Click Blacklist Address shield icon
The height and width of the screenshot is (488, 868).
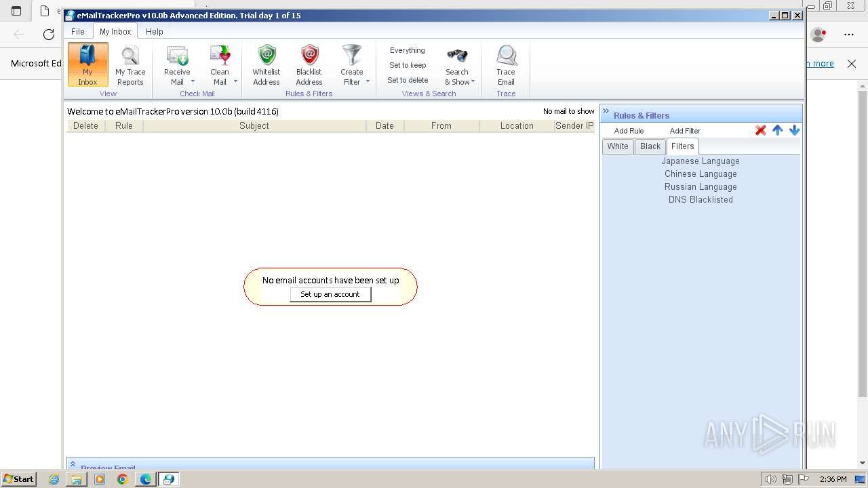310,55
